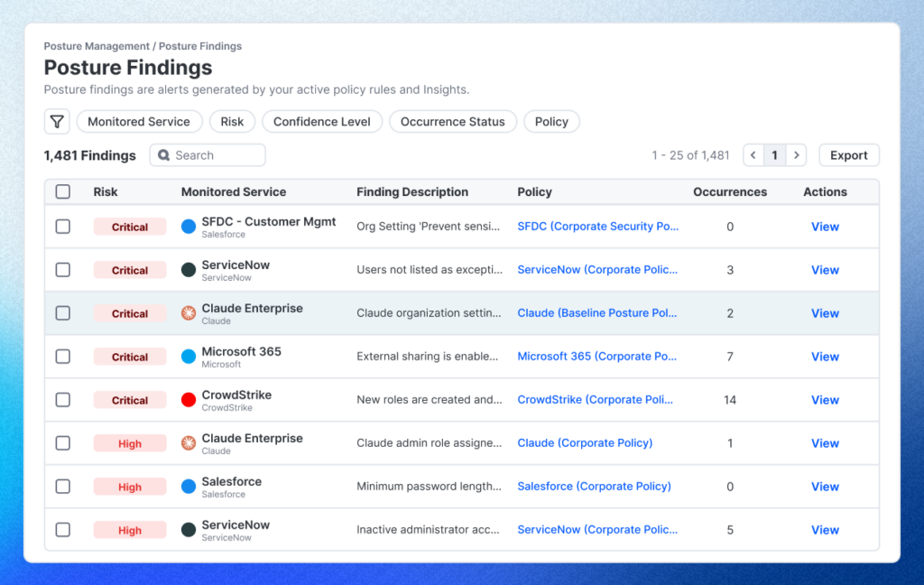The image size is (924, 585).
Task: Click the Salesforce icon in SFDC - Customer Mgmt row
Action: click(189, 227)
